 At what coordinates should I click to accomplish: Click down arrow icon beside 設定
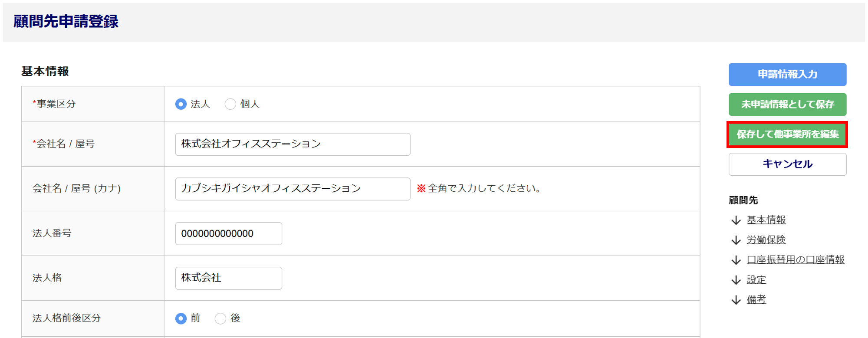736,280
